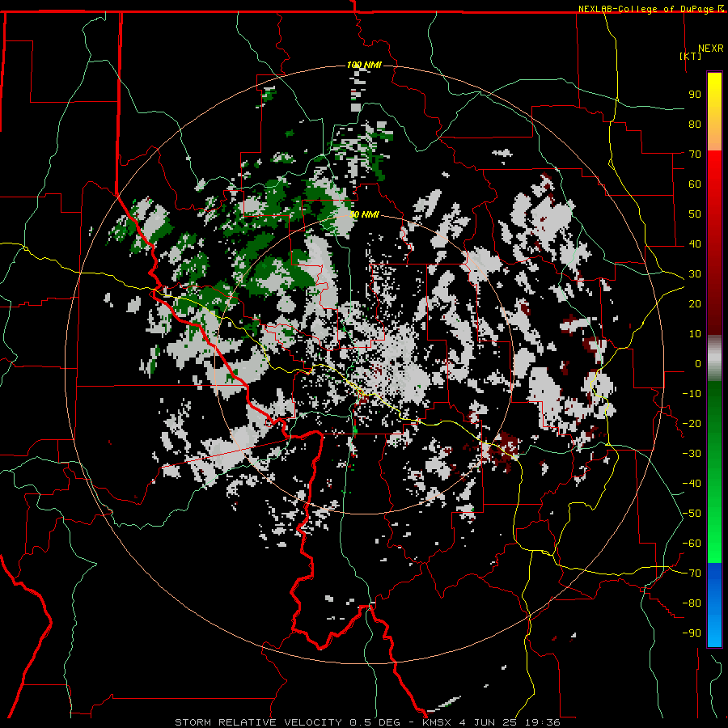Image resolution: width=728 pixels, height=728 pixels.
Task: Click the 10 value on the velocity scale
Action: pos(695,334)
